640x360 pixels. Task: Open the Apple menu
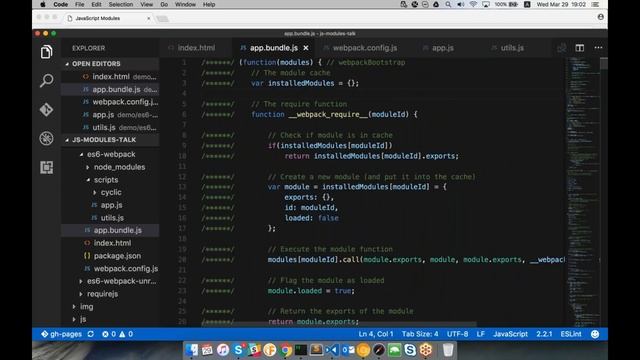[x=42, y=4]
